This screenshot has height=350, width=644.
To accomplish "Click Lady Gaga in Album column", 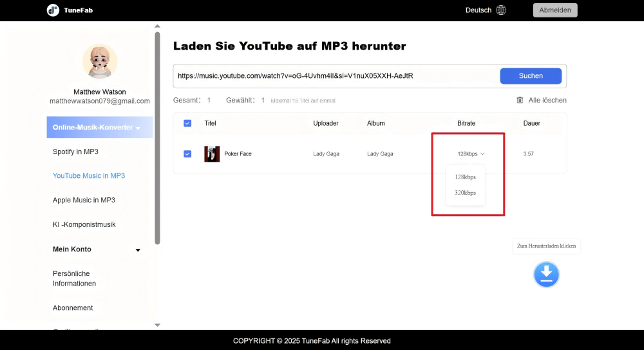I will click(380, 154).
